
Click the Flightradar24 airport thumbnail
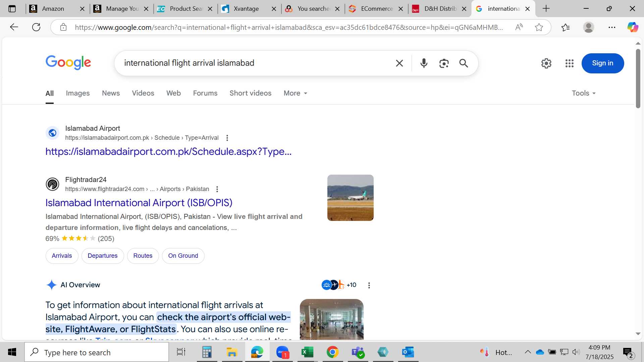[351, 198]
